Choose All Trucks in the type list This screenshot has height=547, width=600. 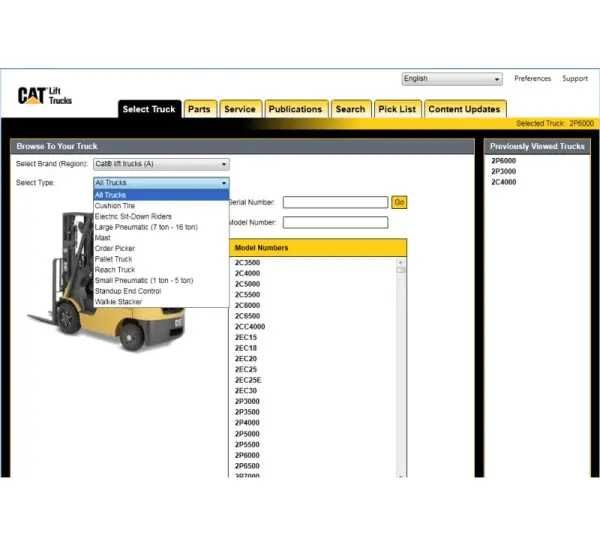click(x=161, y=195)
